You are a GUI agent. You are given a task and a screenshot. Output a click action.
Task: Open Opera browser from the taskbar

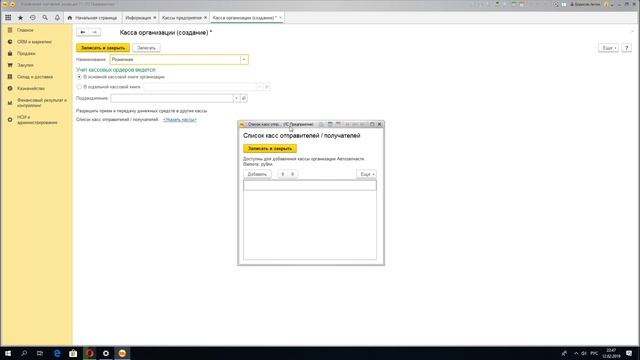pyautogui.click(x=89, y=353)
